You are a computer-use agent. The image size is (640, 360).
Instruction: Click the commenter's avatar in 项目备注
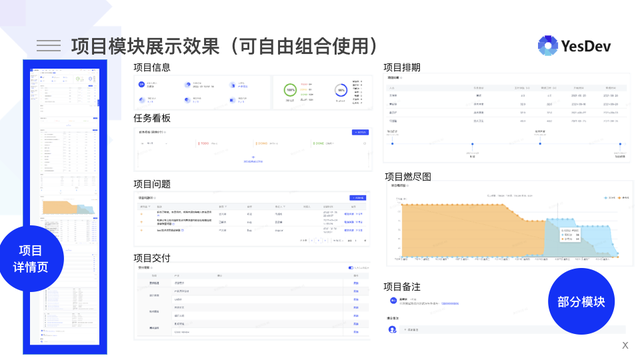[393, 300]
